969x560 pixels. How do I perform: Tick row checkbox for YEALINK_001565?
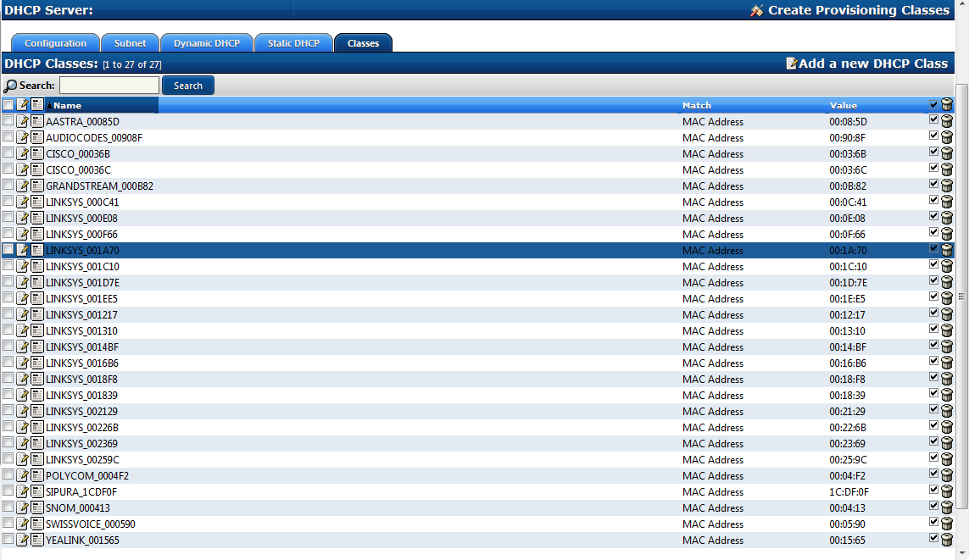[x=8, y=538]
